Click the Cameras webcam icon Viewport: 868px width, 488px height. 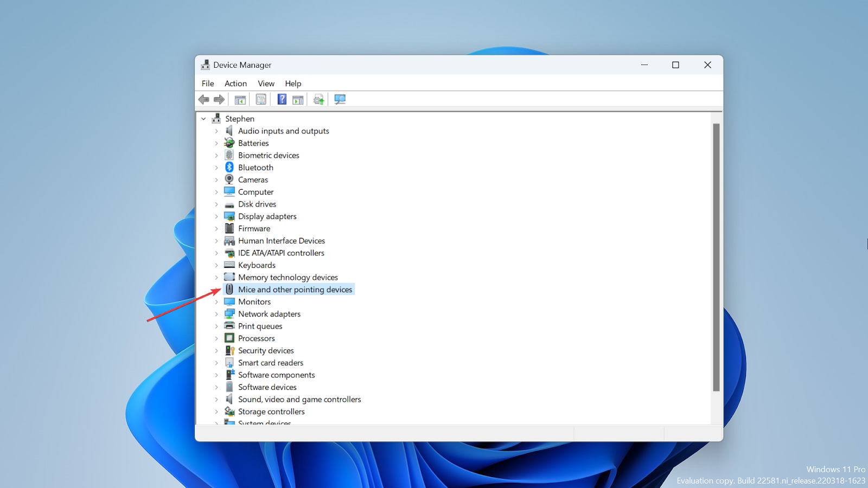[229, 179]
